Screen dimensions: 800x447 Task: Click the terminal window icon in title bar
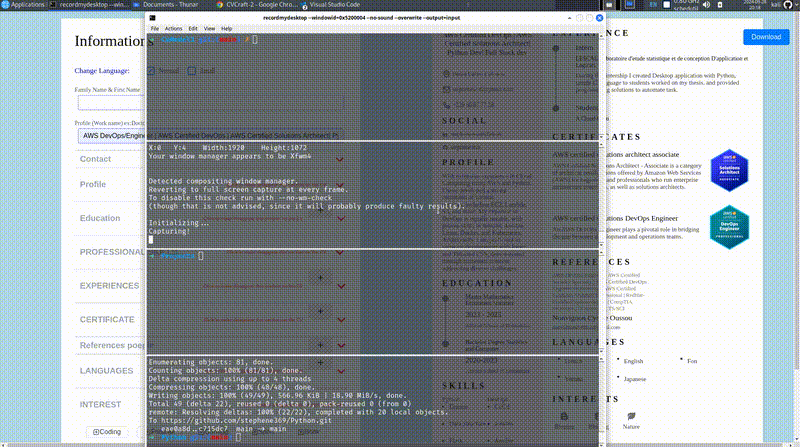(152, 18)
